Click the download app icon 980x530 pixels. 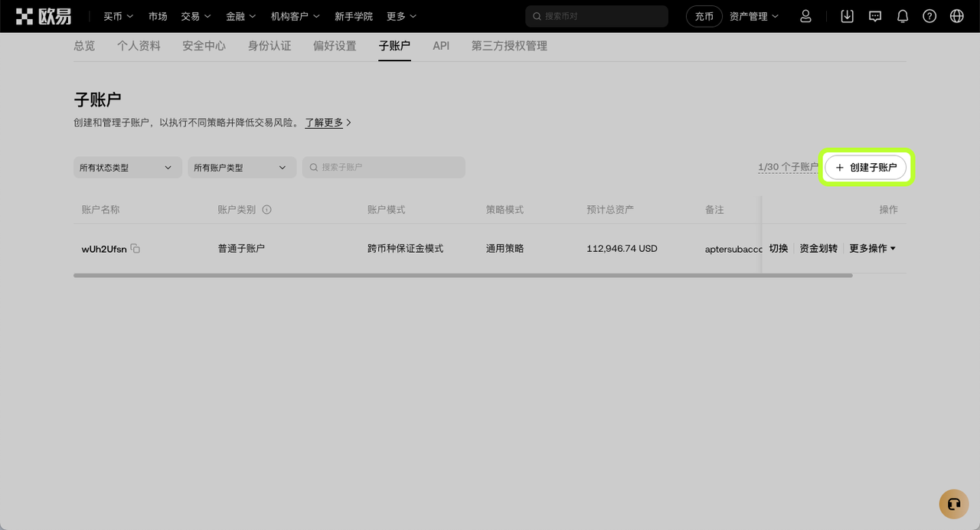847,16
